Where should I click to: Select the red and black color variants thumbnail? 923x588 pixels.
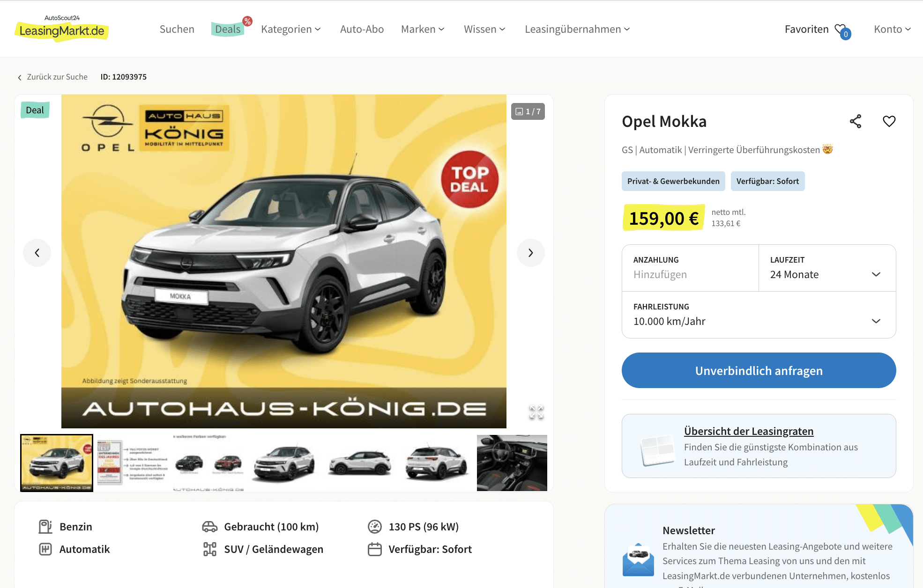(x=208, y=463)
